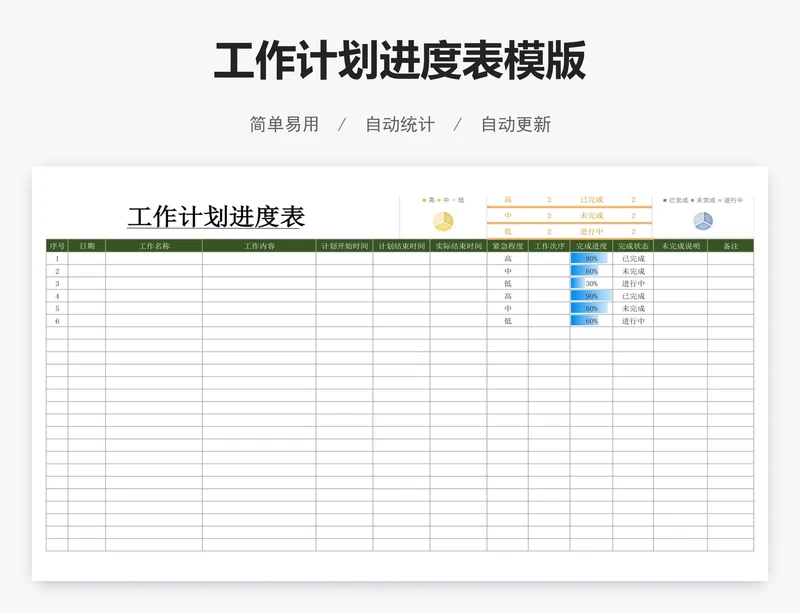This screenshot has height=613, width=800.
Task: Select row 5 urgency cell 中
Action: (508, 308)
